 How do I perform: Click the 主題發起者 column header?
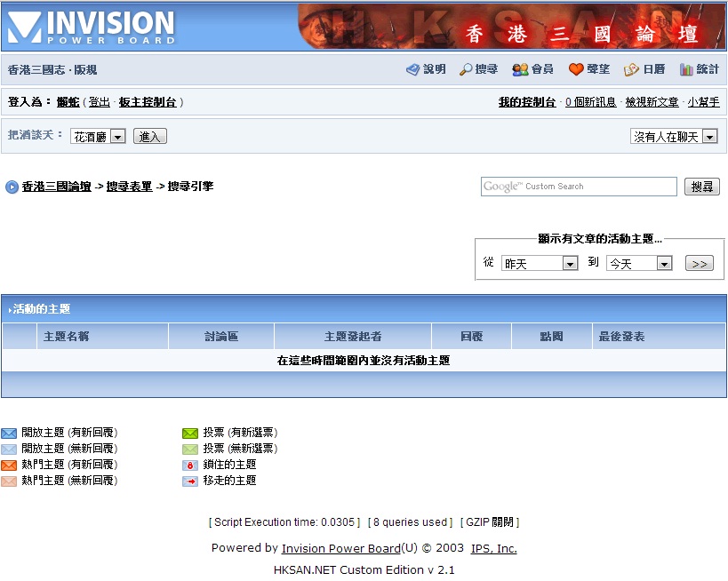[x=353, y=337]
